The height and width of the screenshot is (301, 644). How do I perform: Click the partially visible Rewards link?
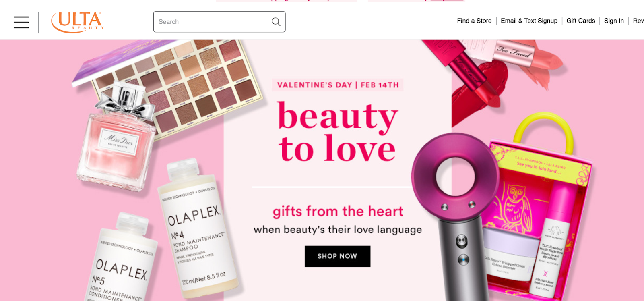pyautogui.click(x=638, y=21)
